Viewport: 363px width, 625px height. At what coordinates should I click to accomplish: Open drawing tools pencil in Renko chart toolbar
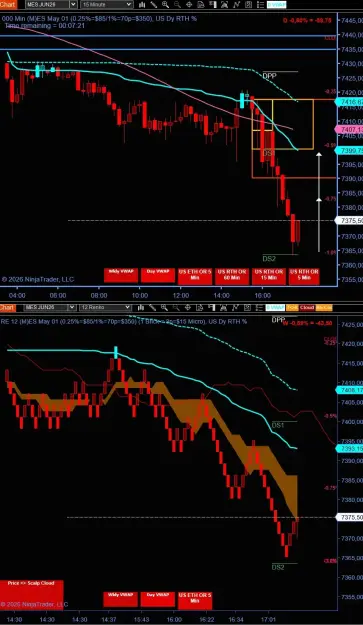tap(152, 307)
